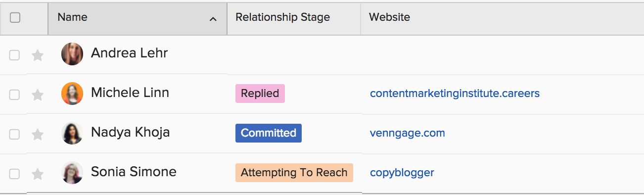Star the Andrea Lehr contact
644x195 pixels.
38,55
